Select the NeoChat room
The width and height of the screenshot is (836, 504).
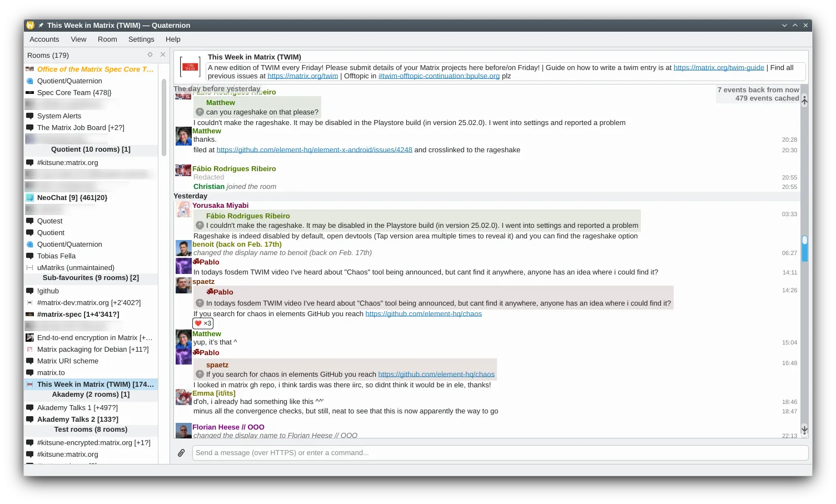click(91, 198)
